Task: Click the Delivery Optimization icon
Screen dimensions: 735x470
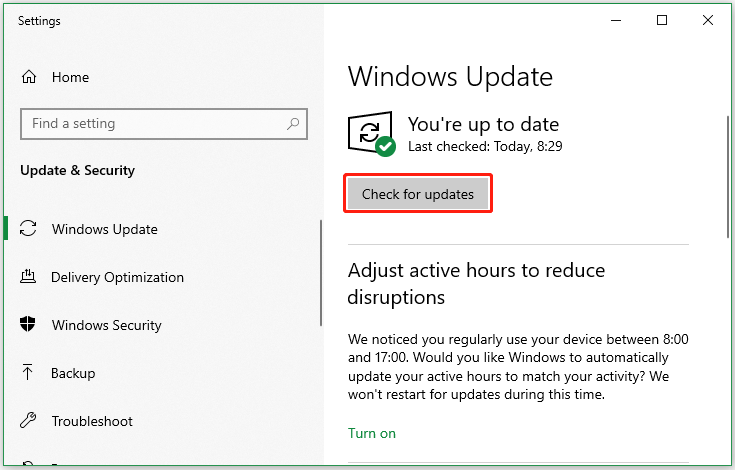Action: click(28, 276)
